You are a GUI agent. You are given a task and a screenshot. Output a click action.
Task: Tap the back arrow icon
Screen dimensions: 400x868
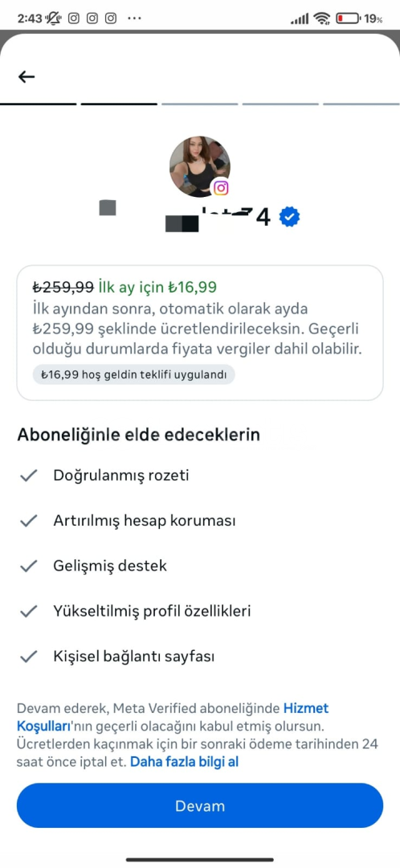tap(27, 77)
